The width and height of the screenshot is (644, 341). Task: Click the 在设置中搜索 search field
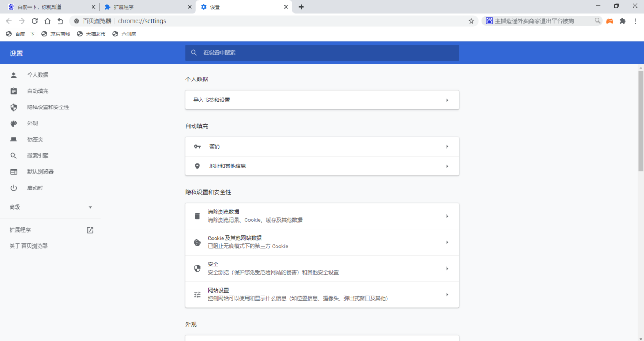(x=322, y=53)
